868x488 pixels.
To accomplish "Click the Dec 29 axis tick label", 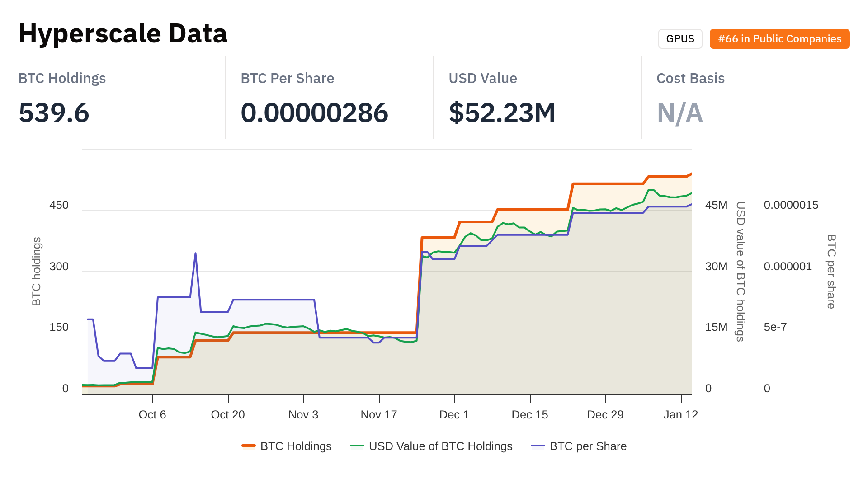I will 605,414.
